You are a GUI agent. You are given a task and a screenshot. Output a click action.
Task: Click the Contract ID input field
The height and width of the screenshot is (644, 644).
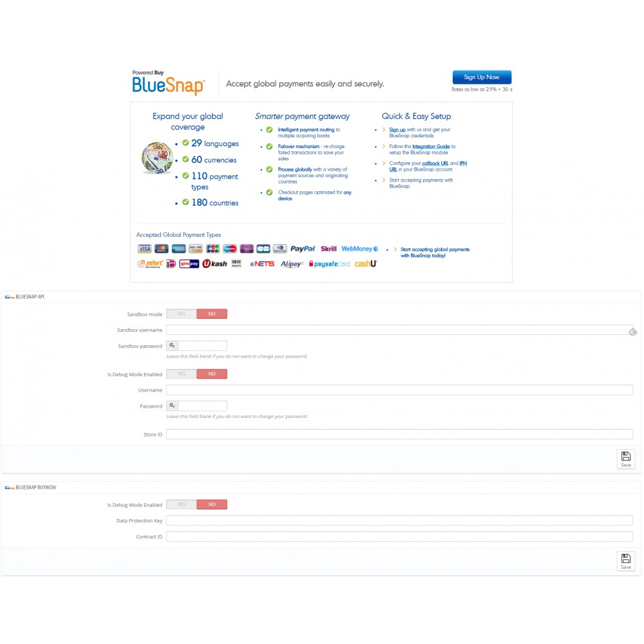tap(399, 536)
